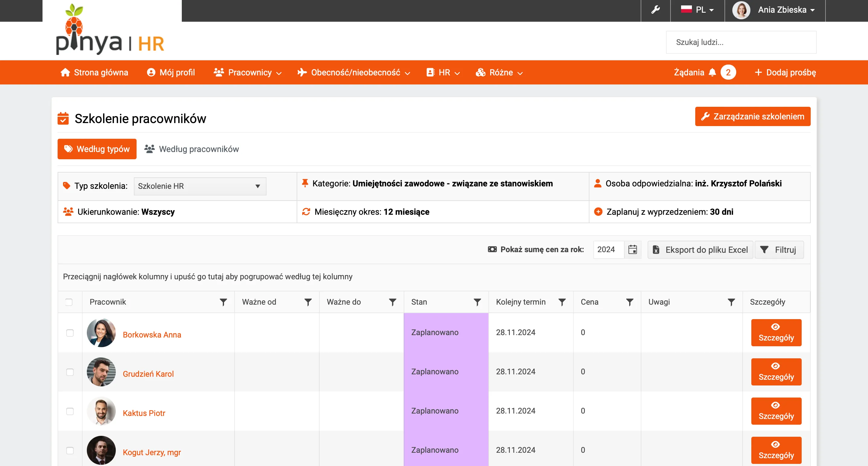Open the wrench settings icon in top bar
Screen dimensions: 868x466
tap(655, 10)
